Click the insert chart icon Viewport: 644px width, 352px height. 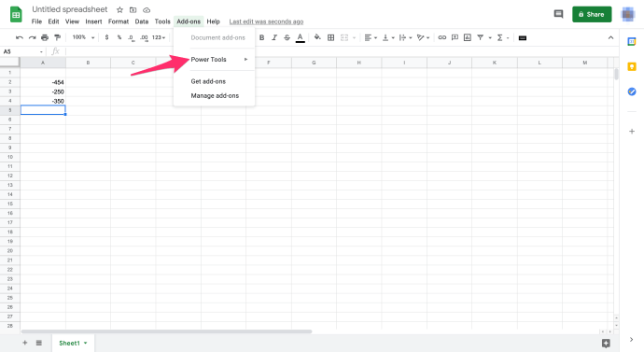[x=468, y=37]
